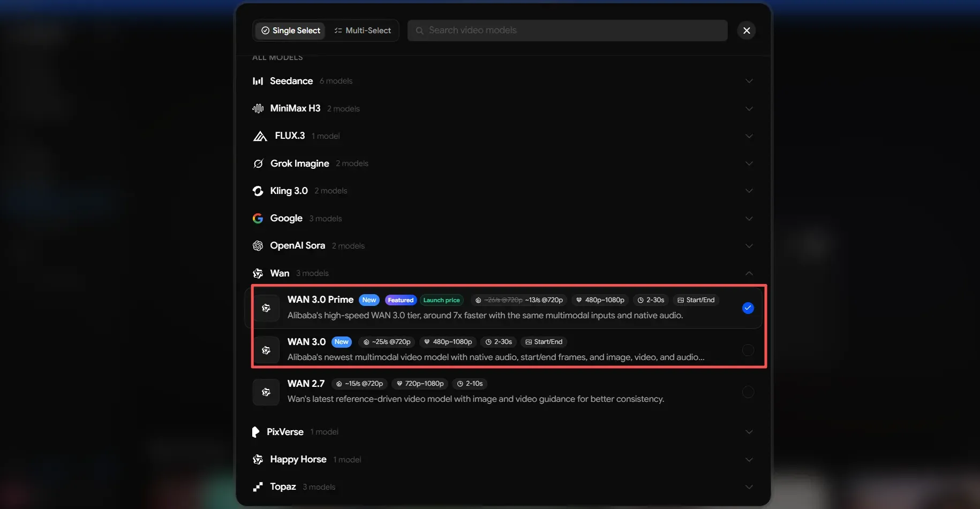980x509 pixels.
Task: Click the Kling 3.0 logo icon
Action: 258,191
